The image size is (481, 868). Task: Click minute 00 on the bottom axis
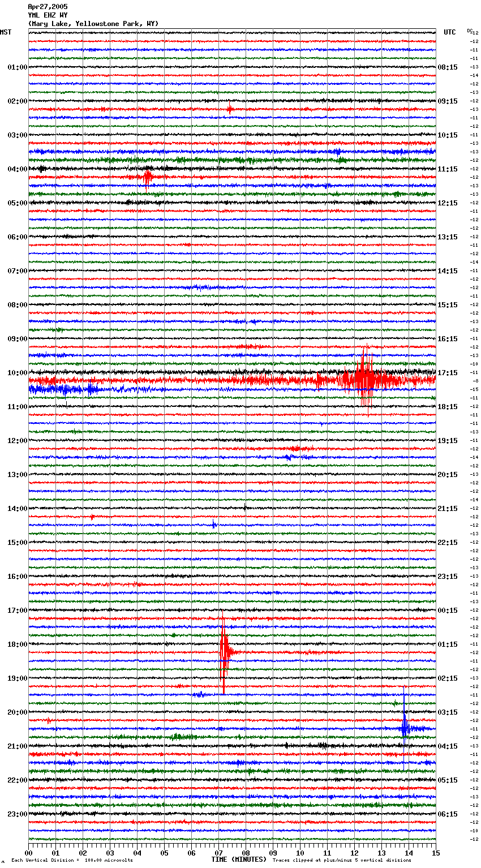[x=29, y=853]
